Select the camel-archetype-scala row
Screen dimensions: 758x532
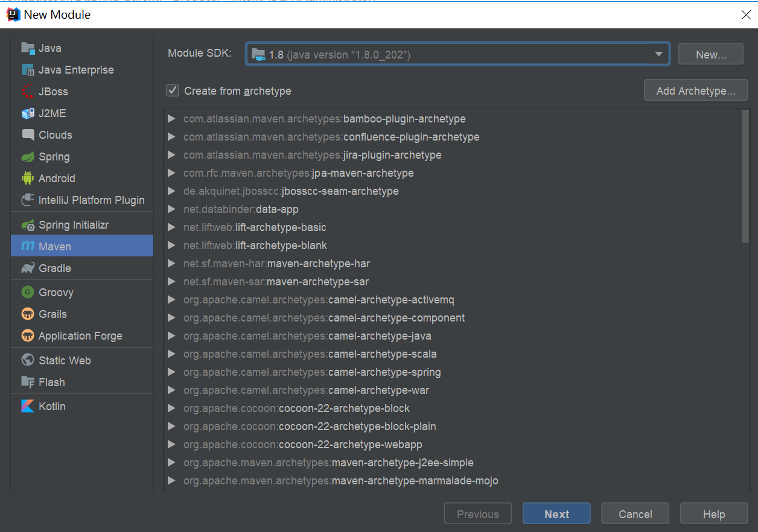[452, 354]
